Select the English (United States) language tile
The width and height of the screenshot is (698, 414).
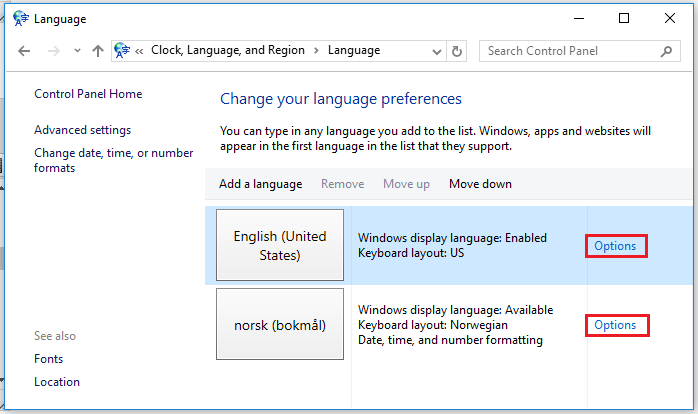point(280,245)
